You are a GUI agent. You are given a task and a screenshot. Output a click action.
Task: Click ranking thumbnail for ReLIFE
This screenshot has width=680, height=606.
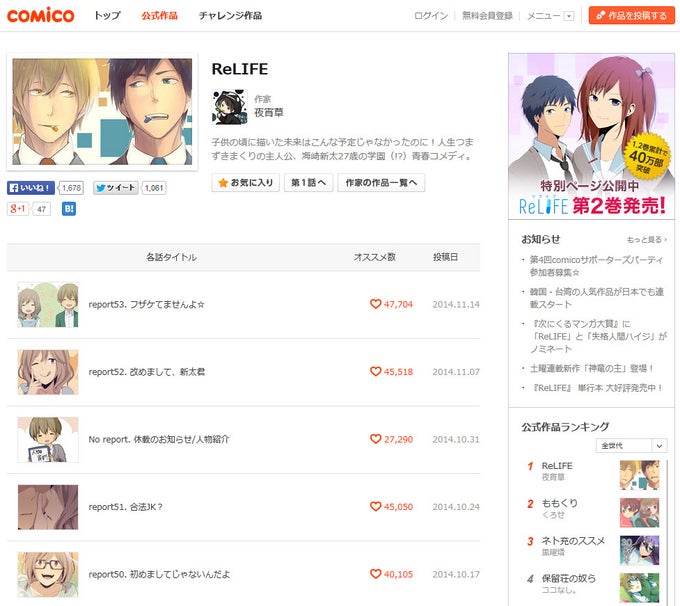point(639,475)
